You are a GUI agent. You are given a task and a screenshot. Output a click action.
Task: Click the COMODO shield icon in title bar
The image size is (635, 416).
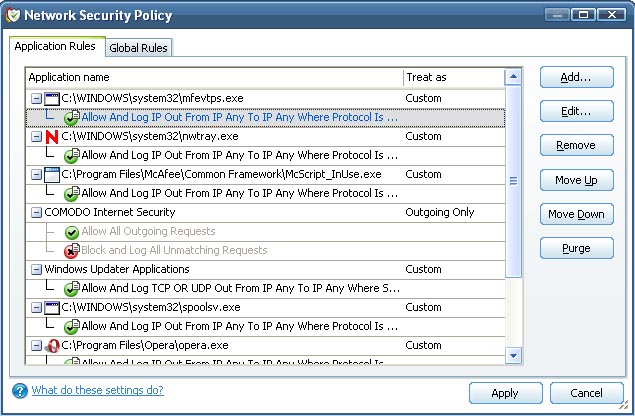pyautogui.click(x=13, y=15)
